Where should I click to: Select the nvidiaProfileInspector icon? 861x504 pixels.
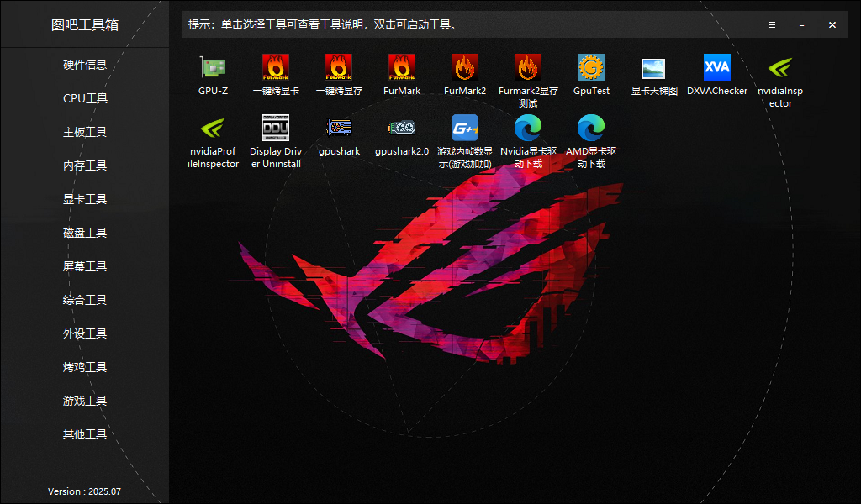click(x=213, y=128)
